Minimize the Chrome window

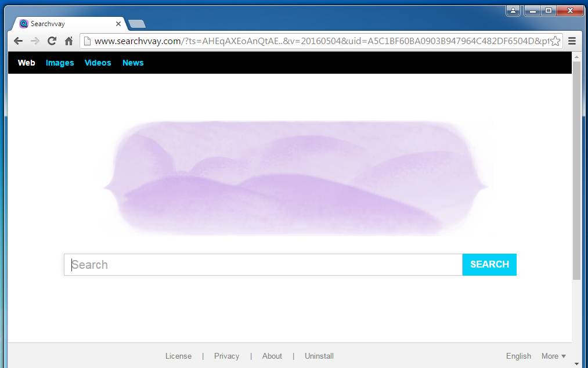coord(532,11)
